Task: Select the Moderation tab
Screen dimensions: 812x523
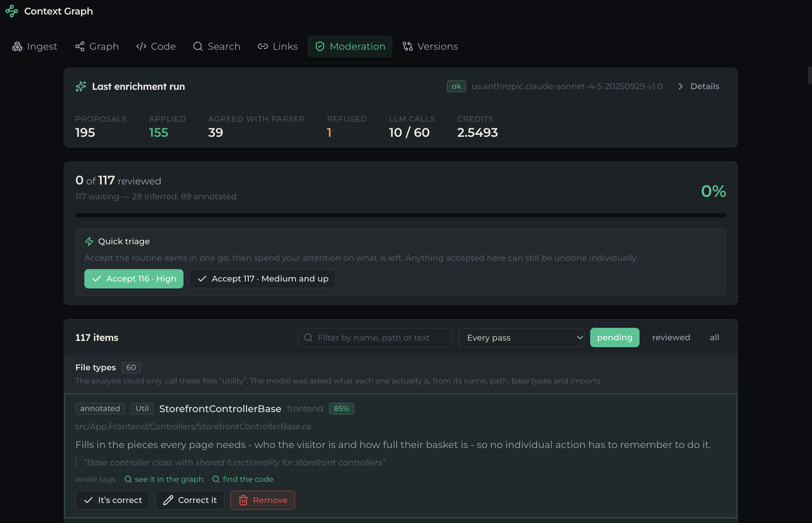Action: pos(350,46)
